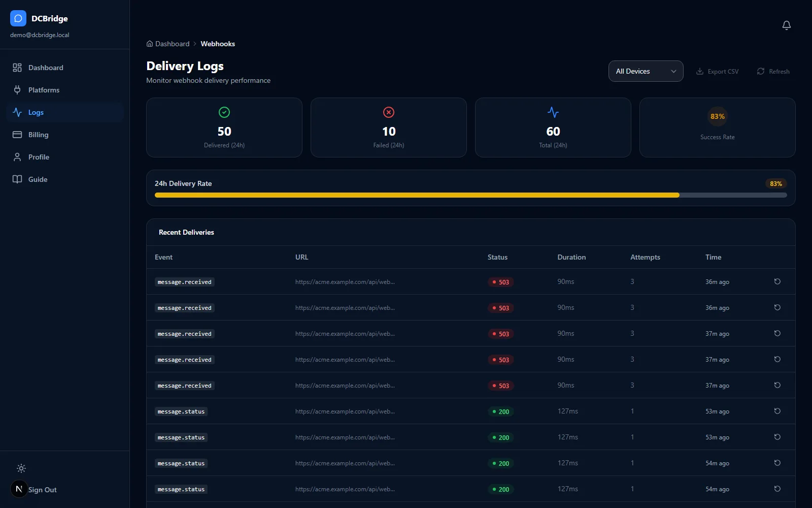Click the 10 Failed (24h) card
This screenshot has height=508, width=812.
(x=389, y=128)
